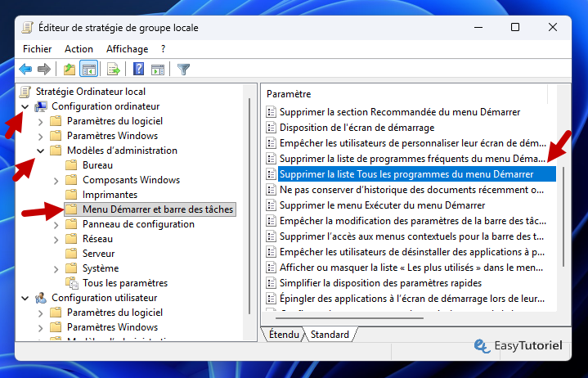Select Supprimer la liste Tous les programmes policy
Viewport: 588px width, 378px height.
(x=416, y=174)
